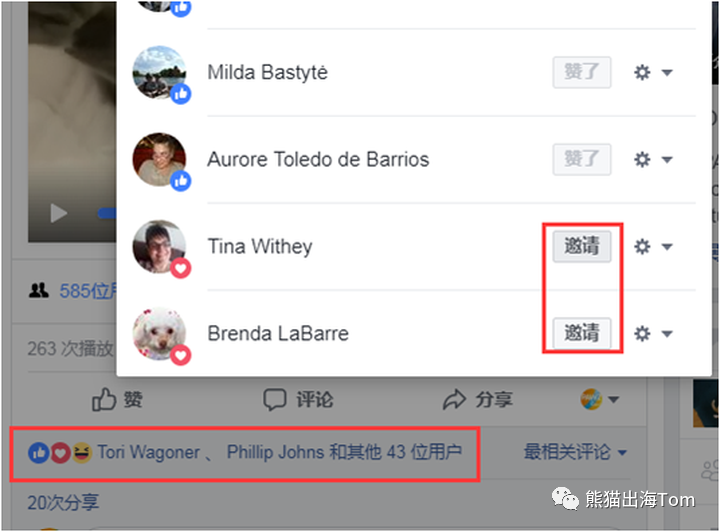Screen dimensions: 720x532
Task: Expand the dropdown arrow next to Brenda's gear
Action: tap(667, 334)
